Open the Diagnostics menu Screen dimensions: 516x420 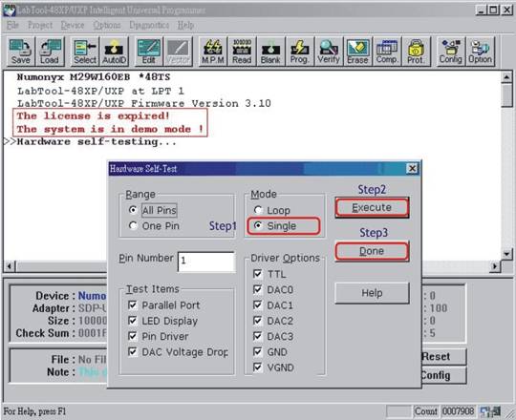click(149, 25)
